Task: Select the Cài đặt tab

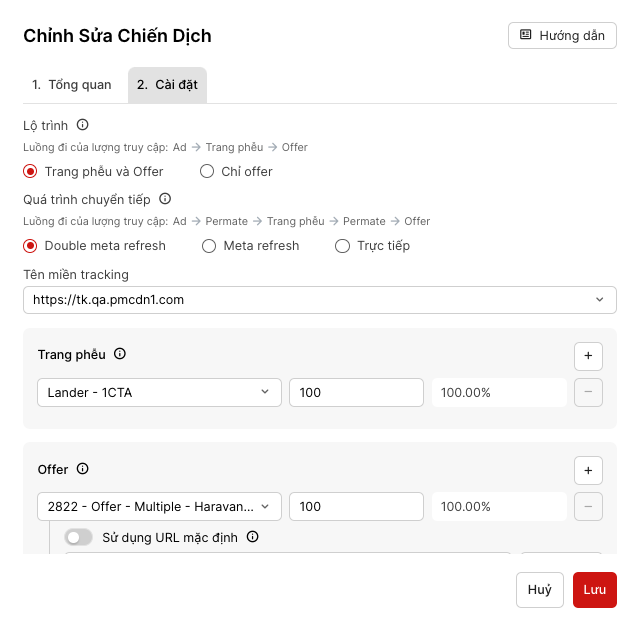Action: [167, 85]
